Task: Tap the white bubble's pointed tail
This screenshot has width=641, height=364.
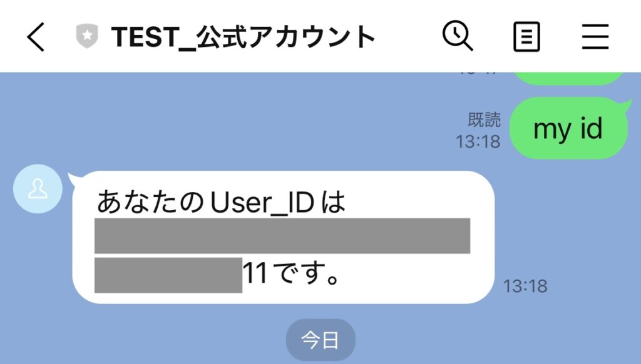Action: tap(74, 179)
